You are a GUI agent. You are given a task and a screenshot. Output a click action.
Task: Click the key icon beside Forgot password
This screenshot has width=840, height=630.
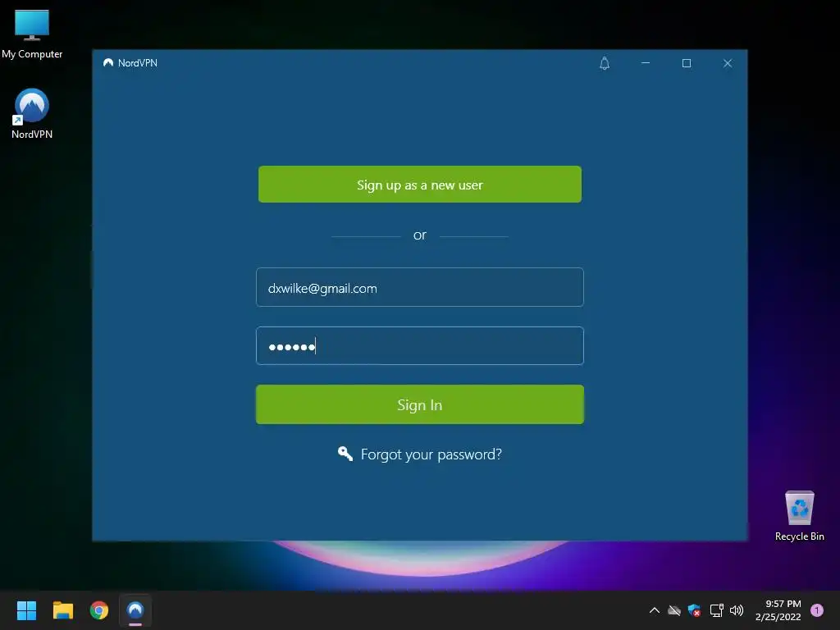point(345,454)
